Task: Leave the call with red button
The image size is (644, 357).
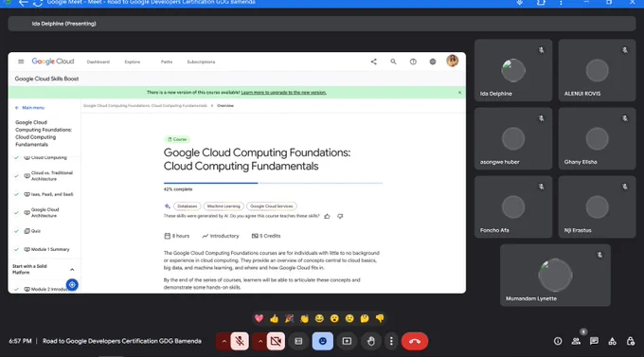Action: pos(415,341)
